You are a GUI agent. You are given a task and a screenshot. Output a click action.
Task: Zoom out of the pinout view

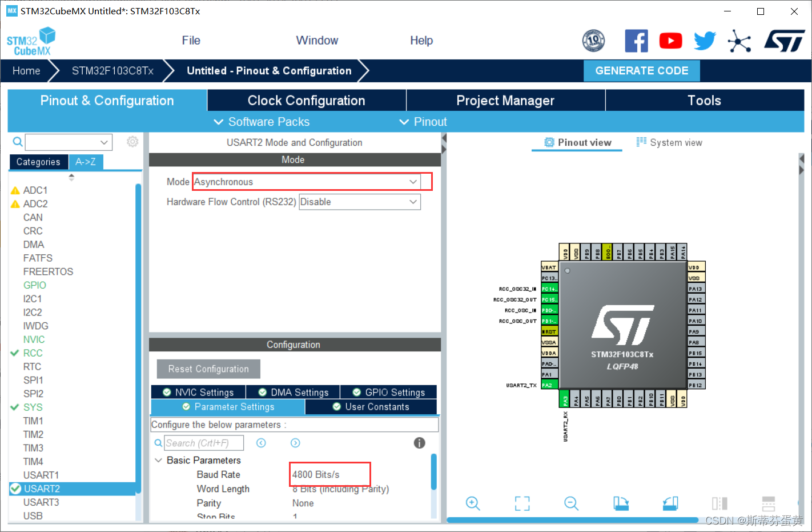[x=571, y=503]
